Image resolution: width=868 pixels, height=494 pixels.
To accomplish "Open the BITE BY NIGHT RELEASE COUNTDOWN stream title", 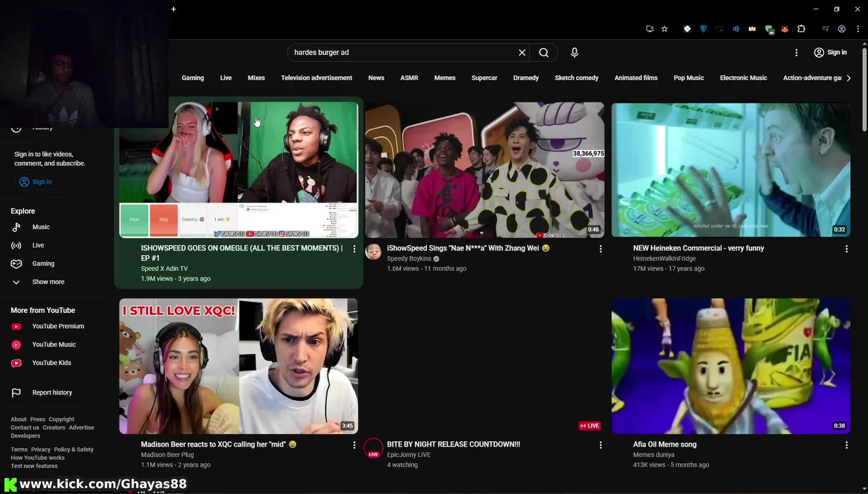I will coord(453,445).
